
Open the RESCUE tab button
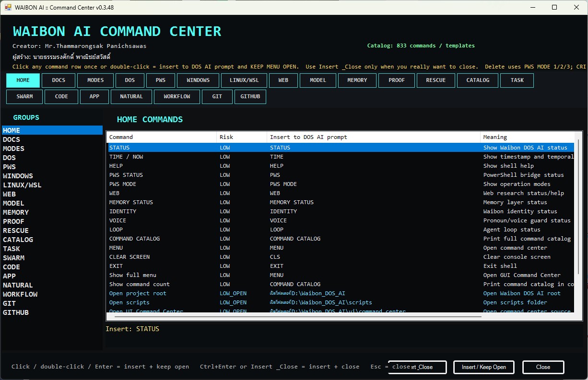[436, 81]
